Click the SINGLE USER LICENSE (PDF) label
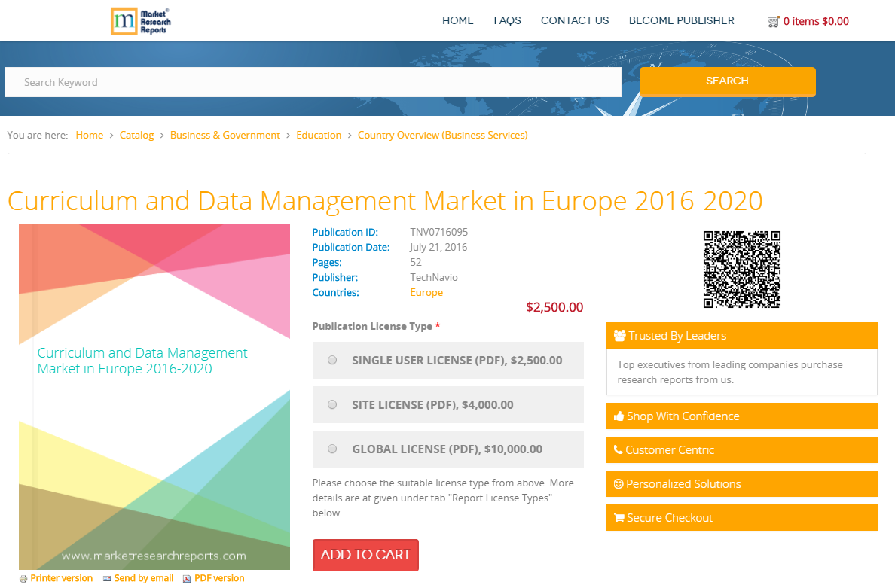The image size is (895, 588). pyautogui.click(x=457, y=361)
